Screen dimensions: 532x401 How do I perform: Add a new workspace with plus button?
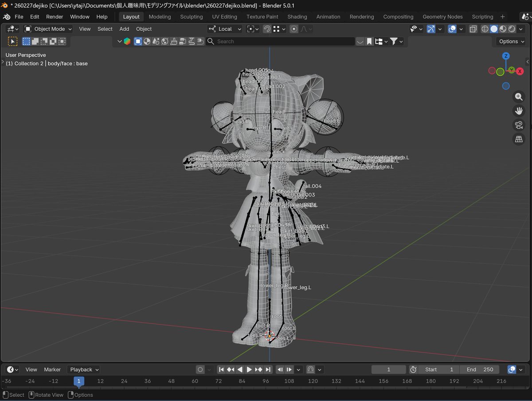tap(502, 16)
